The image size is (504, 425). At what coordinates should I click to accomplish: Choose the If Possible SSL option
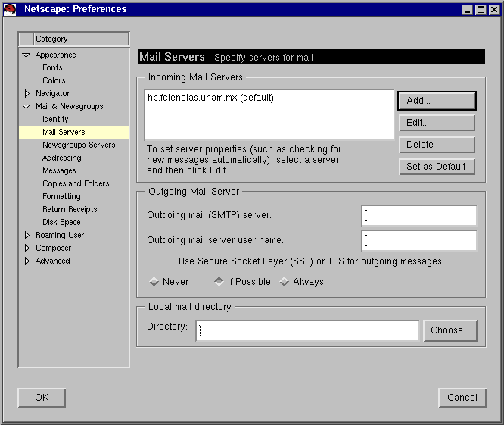pos(219,282)
